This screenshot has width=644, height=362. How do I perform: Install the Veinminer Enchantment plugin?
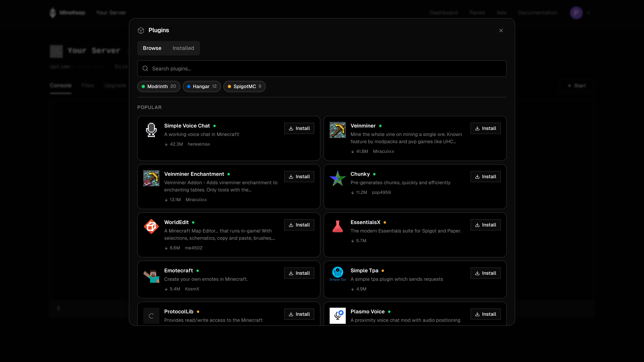click(299, 176)
